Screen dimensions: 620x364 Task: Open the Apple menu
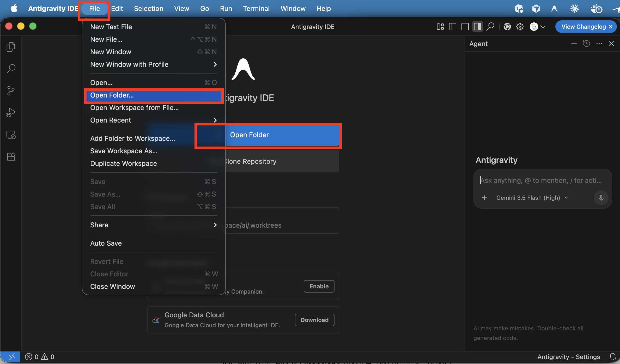click(14, 9)
